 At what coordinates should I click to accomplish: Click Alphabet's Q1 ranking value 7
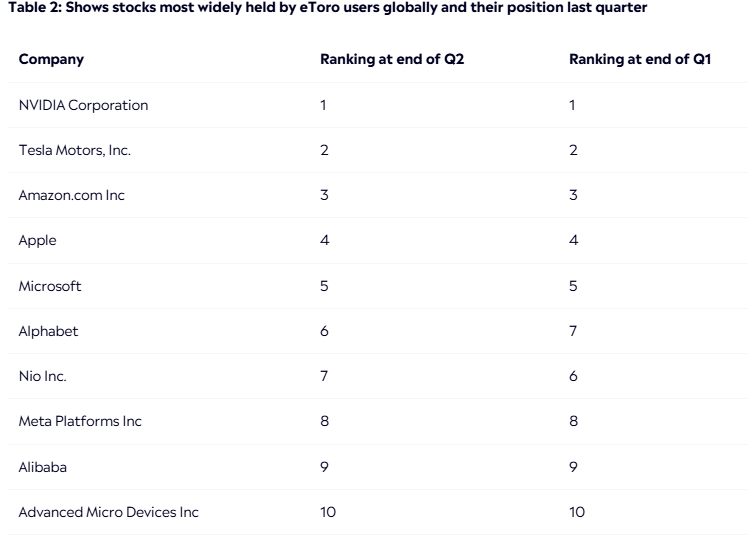pos(573,331)
